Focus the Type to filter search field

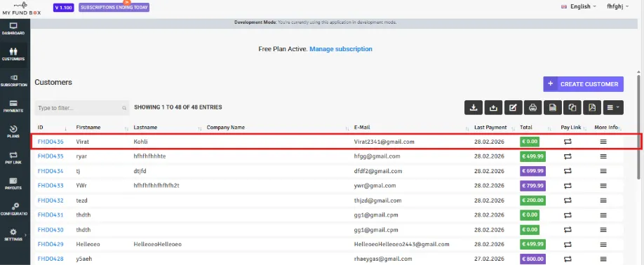(82, 108)
